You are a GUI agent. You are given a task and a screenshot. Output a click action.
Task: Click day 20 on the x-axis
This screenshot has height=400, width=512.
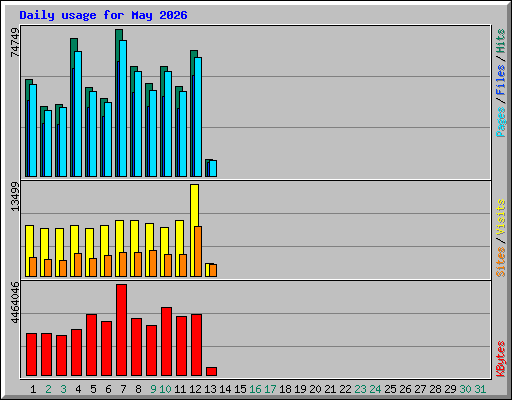(315, 389)
